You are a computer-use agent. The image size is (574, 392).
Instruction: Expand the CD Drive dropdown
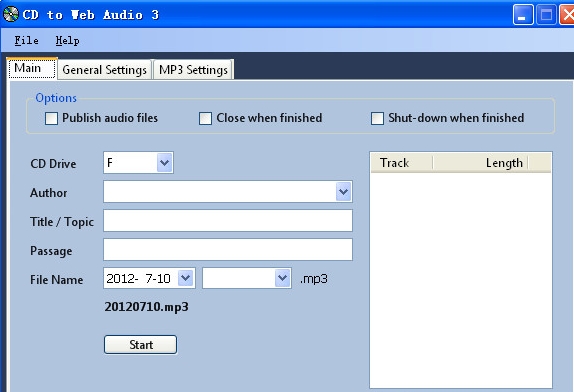(165, 163)
